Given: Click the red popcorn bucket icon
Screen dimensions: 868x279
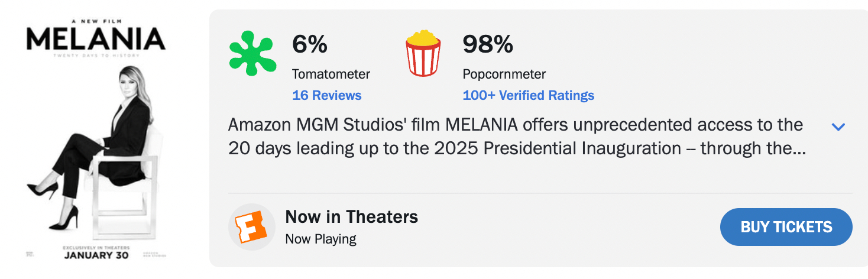Looking at the screenshot, I should click(x=423, y=54).
